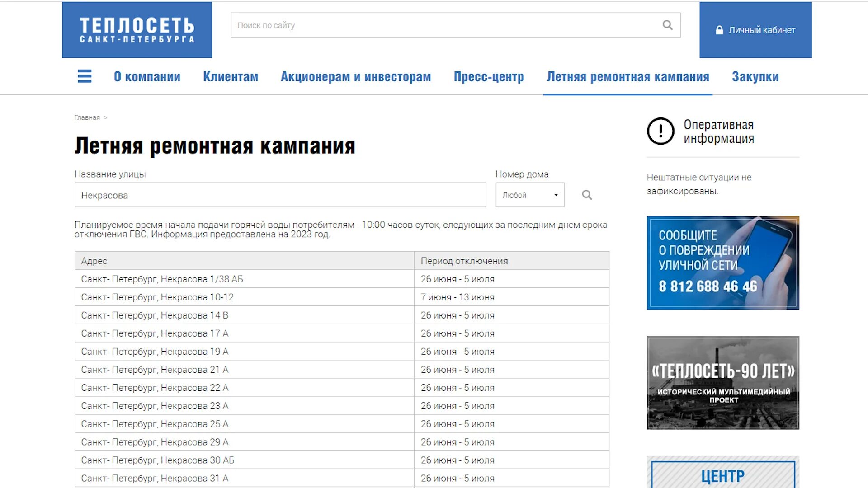The width and height of the screenshot is (868, 488).
Task: Open the Пресс-центр menu
Action: pyautogui.click(x=489, y=77)
